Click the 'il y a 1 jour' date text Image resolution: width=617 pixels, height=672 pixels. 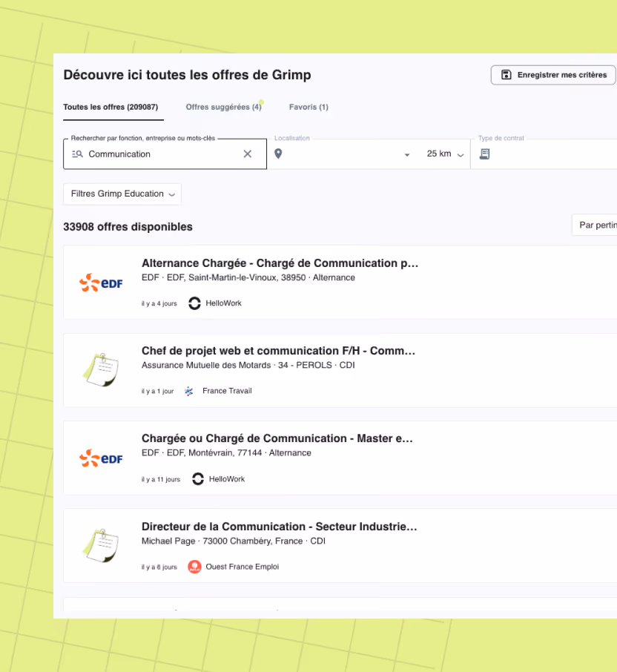tap(158, 392)
